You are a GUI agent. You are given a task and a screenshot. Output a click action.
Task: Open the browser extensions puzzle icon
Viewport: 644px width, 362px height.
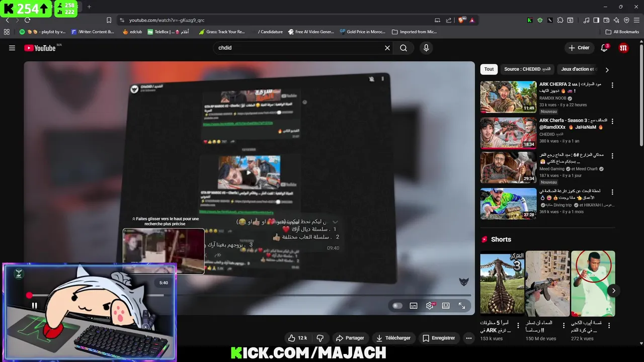[559, 20]
